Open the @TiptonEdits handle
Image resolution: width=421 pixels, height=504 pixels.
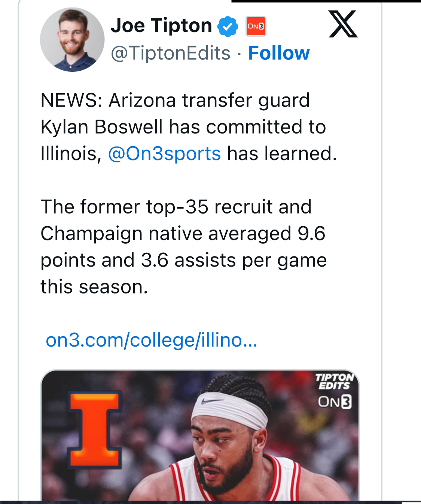pos(171,53)
